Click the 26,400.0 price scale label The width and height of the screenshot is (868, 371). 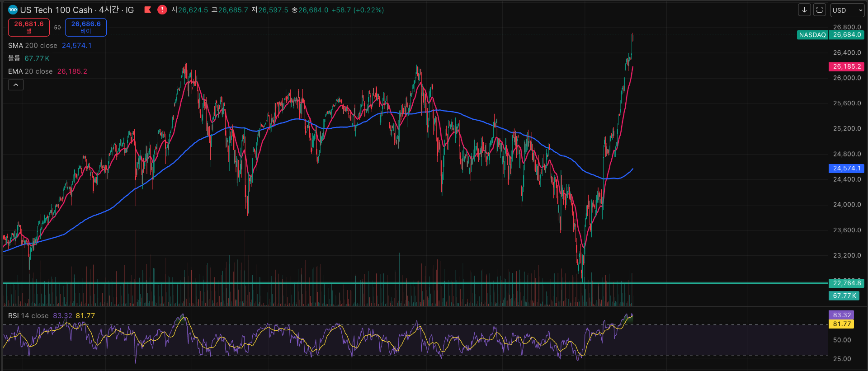[847, 52]
